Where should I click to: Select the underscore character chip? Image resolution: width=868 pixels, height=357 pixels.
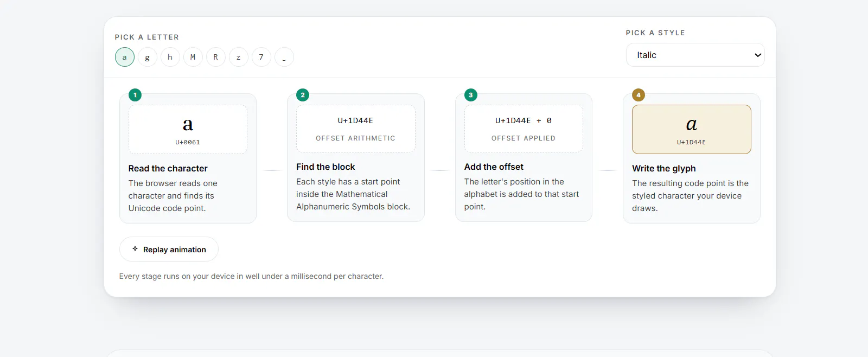click(x=284, y=57)
